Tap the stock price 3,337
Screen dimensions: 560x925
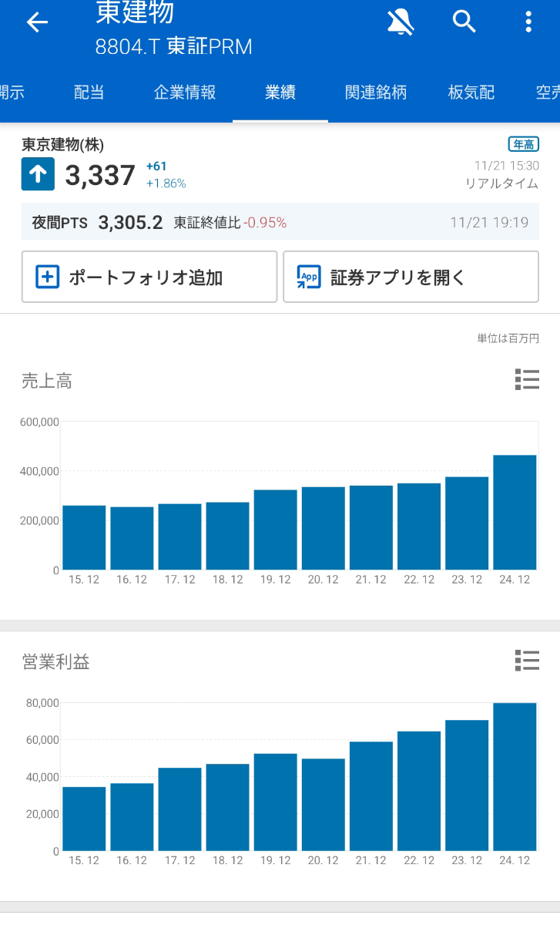point(100,176)
